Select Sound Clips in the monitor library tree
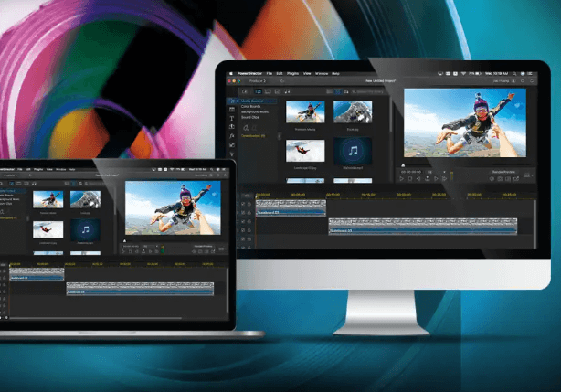The image size is (561, 392). [x=250, y=117]
